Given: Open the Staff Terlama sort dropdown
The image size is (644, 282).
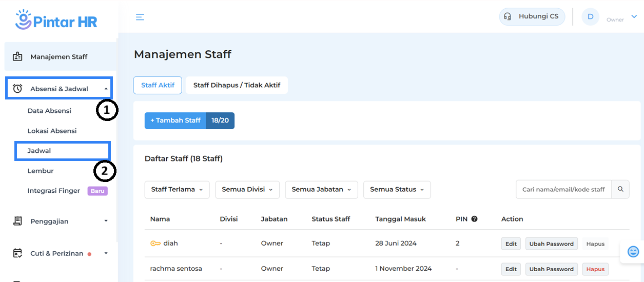Looking at the screenshot, I should [177, 189].
